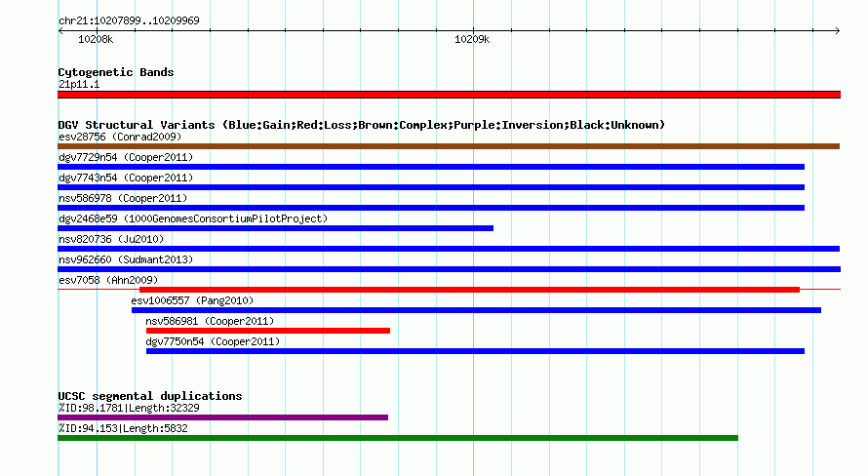Open esv28756 (Conrad2009) variant label
Image resolution: width=868 pixels, height=476 pixels.
[x=120, y=137]
